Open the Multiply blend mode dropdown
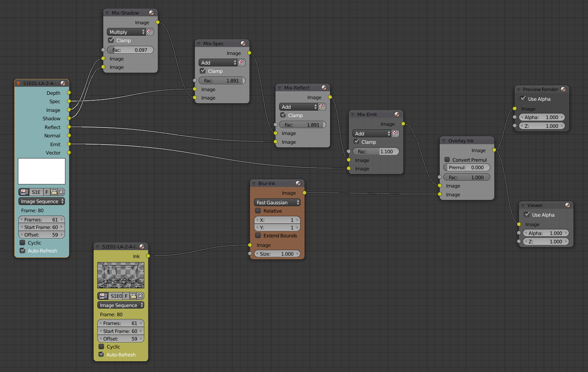This screenshot has height=372, width=588. click(x=126, y=32)
